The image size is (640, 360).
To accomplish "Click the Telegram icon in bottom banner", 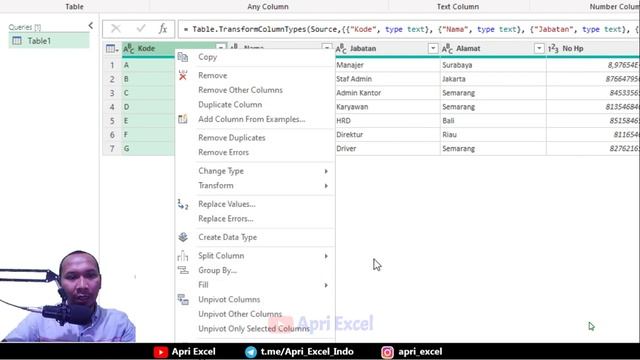I will click(251, 352).
